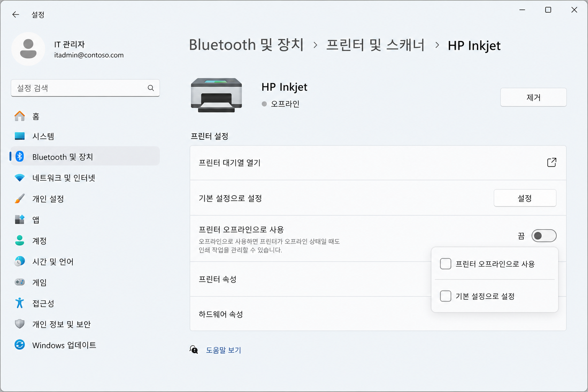Click the 설정 검색 input field
The height and width of the screenshot is (392, 588).
[x=85, y=88]
